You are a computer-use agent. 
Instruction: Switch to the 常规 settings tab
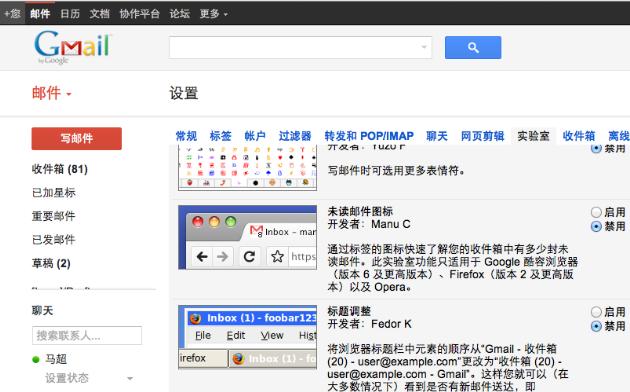[186, 136]
